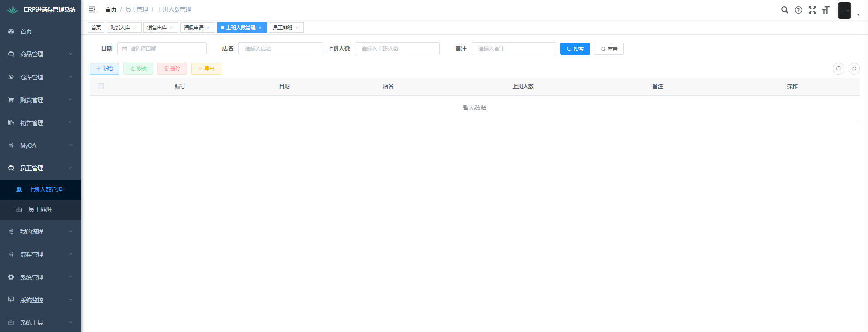Click the user avatar image
The height and width of the screenshot is (332, 868).
(844, 10)
